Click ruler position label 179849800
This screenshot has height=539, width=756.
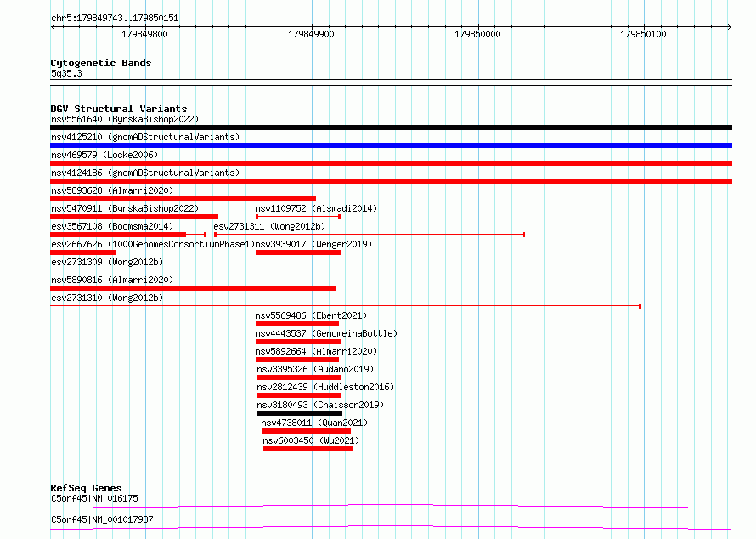pyautogui.click(x=144, y=34)
